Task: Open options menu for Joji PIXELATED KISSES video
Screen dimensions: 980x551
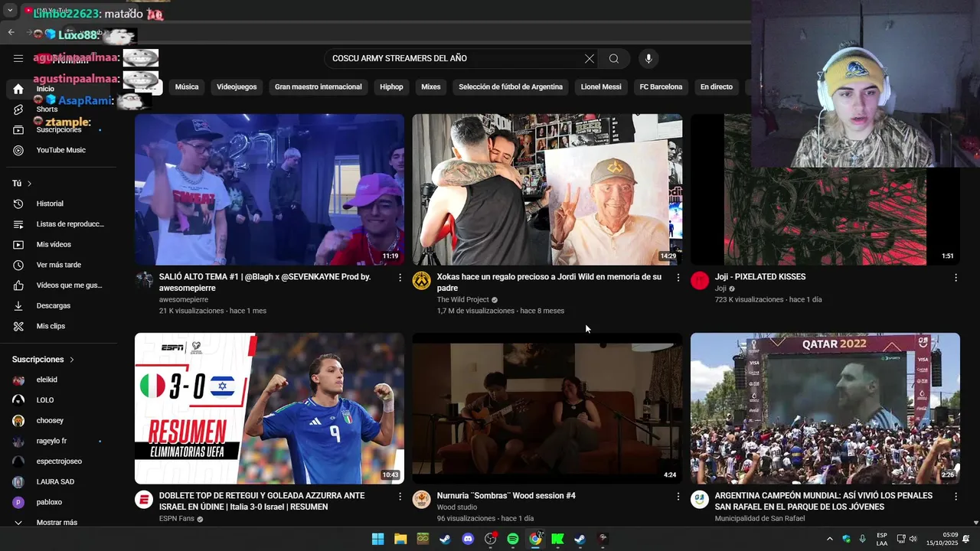Action: tap(955, 278)
